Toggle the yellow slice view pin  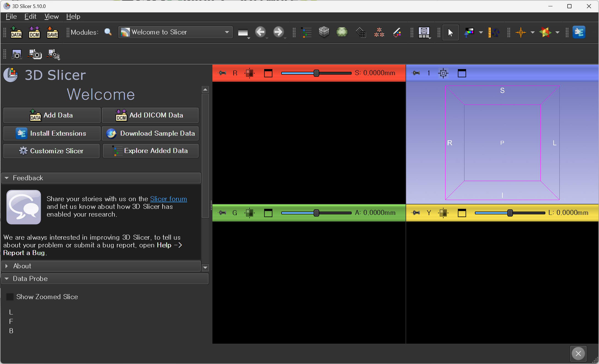[416, 213]
